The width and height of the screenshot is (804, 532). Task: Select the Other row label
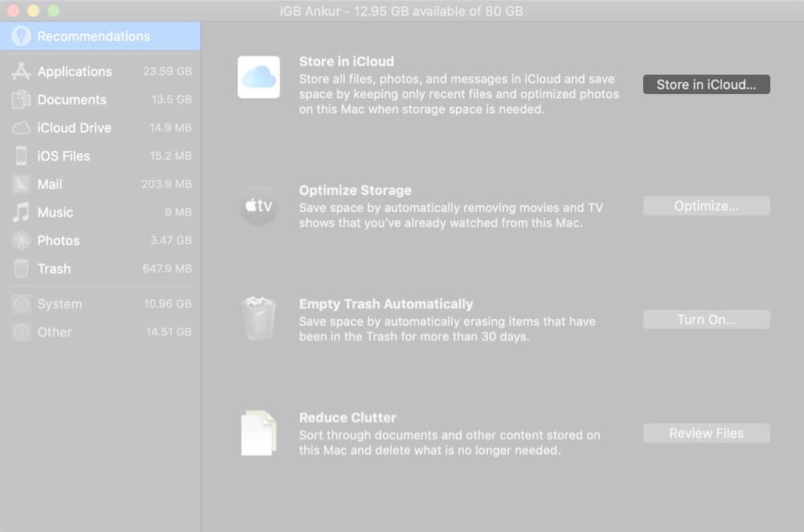point(55,332)
